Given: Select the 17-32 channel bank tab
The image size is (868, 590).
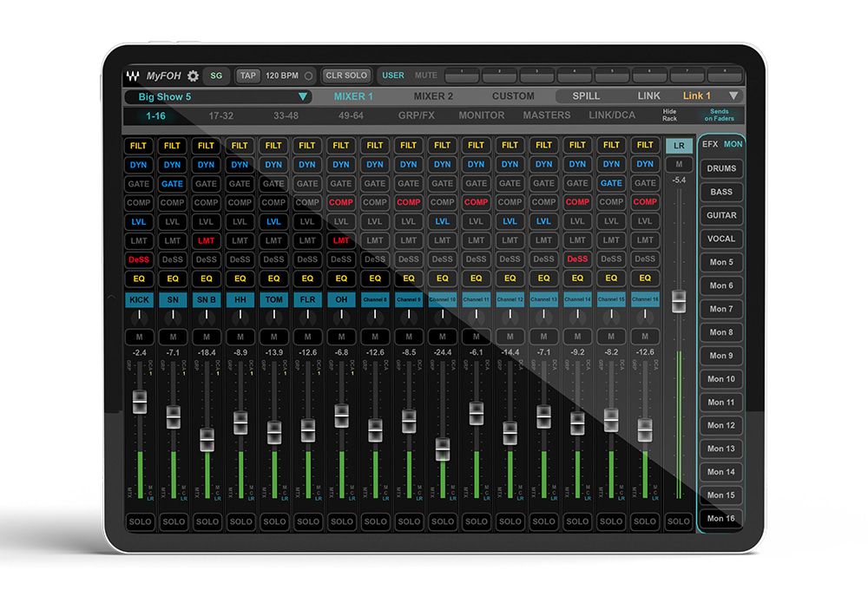Looking at the screenshot, I should click(x=221, y=115).
